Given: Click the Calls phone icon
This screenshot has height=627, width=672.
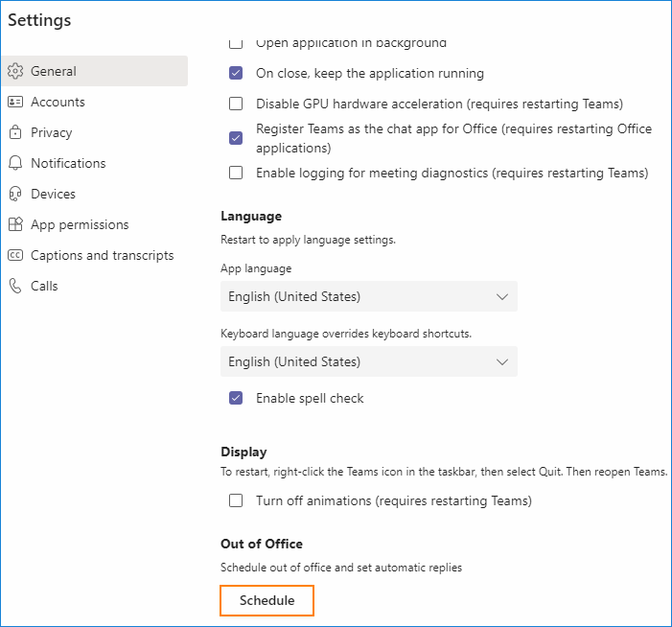Looking at the screenshot, I should point(14,286).
